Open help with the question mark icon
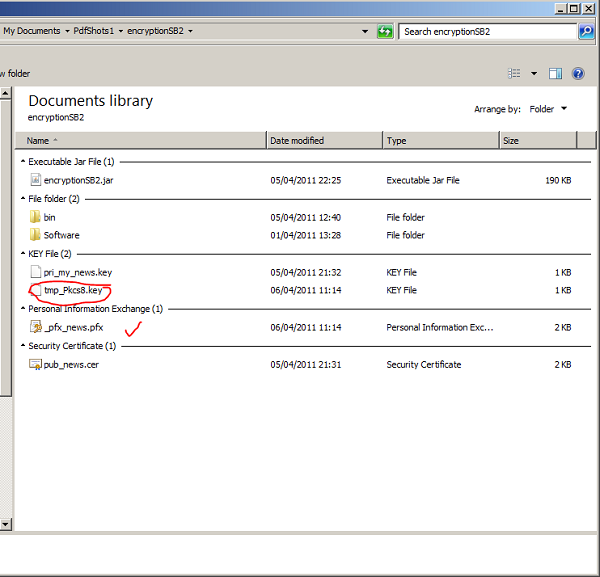 click(x=578, y=73)
